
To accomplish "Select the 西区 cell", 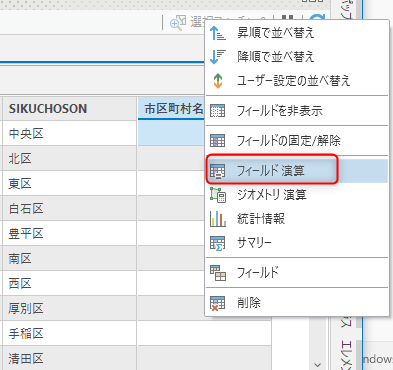I will pyautogui.click(x=69, y=283).
